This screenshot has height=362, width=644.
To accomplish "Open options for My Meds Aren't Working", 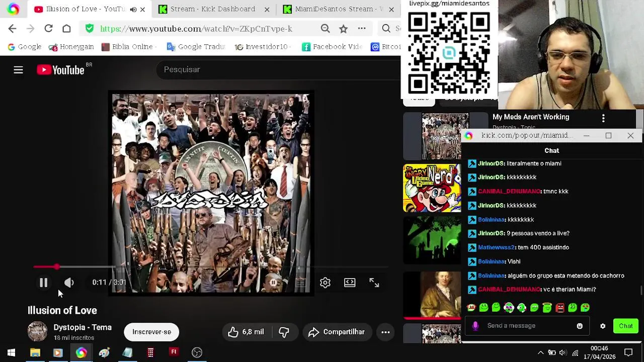I will tap(603, 118).
